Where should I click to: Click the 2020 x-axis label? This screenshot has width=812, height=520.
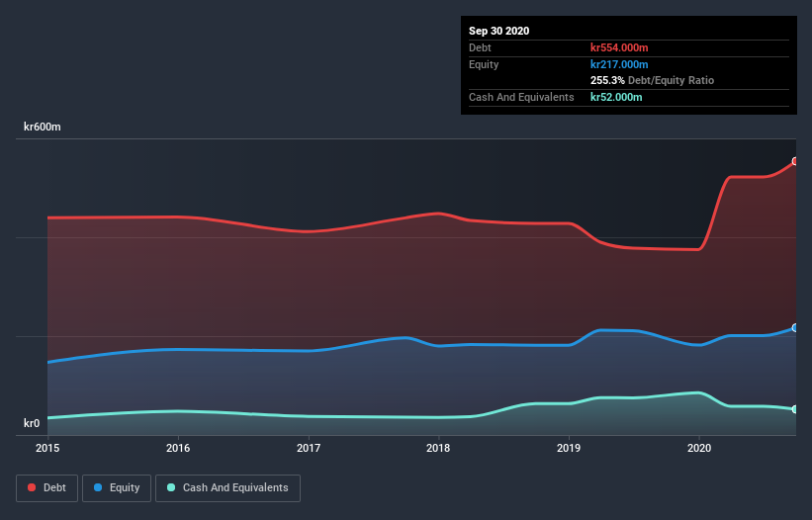click(x=699, y=448)
